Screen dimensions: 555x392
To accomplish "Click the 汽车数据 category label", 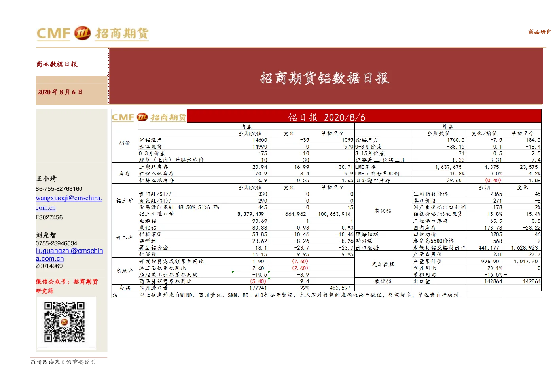I will (383, 264).
